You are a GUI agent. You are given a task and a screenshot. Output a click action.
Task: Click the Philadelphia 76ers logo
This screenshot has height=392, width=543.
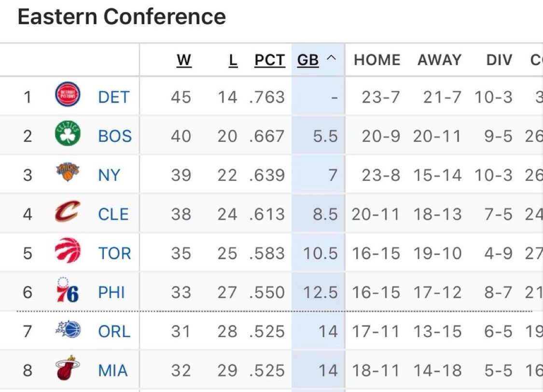(68, 291)
